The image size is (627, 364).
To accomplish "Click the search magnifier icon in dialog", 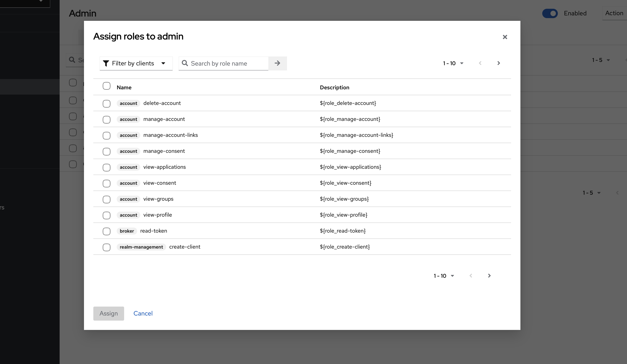I will 185,63.
